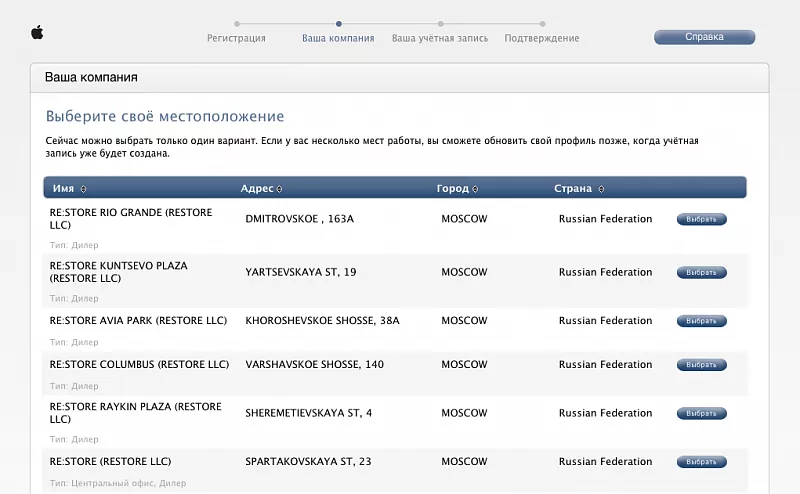Click the Ваша компания panel title
This screenshot has width=800, height=494.
click(x=91, y=77)
